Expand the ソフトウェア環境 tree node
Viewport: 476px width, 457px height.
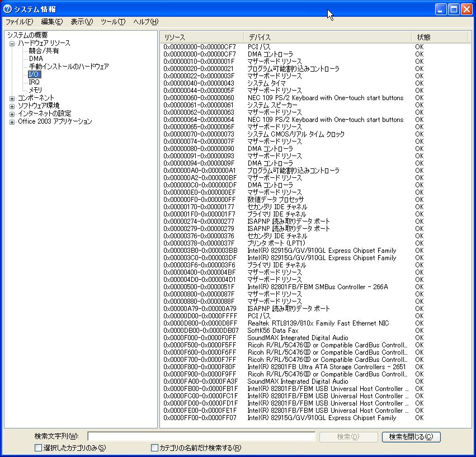(x=12, y=106)
